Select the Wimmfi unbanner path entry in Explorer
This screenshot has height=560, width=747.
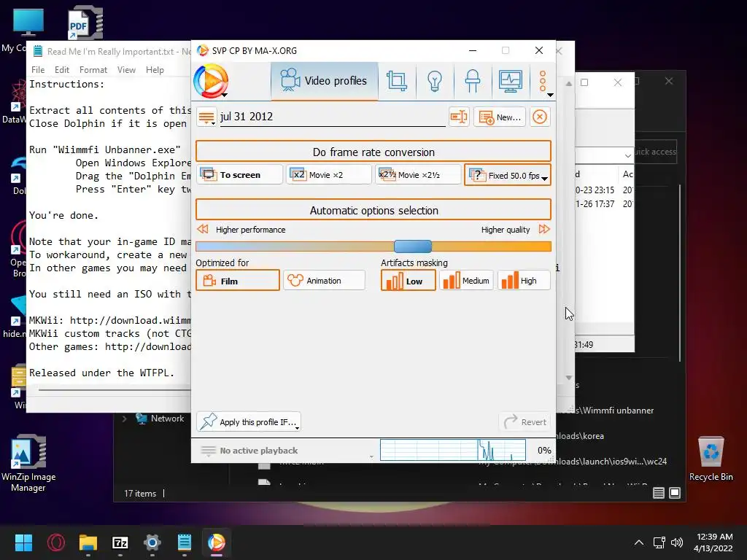click(x=605, y=410)
